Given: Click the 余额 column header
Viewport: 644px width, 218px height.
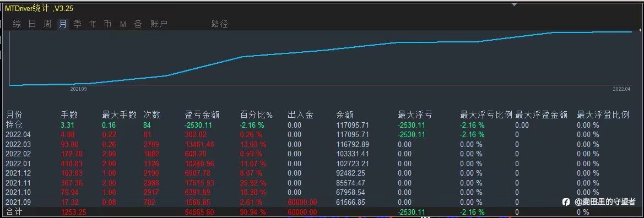Looking at the screenshot, I should [345, 115].
